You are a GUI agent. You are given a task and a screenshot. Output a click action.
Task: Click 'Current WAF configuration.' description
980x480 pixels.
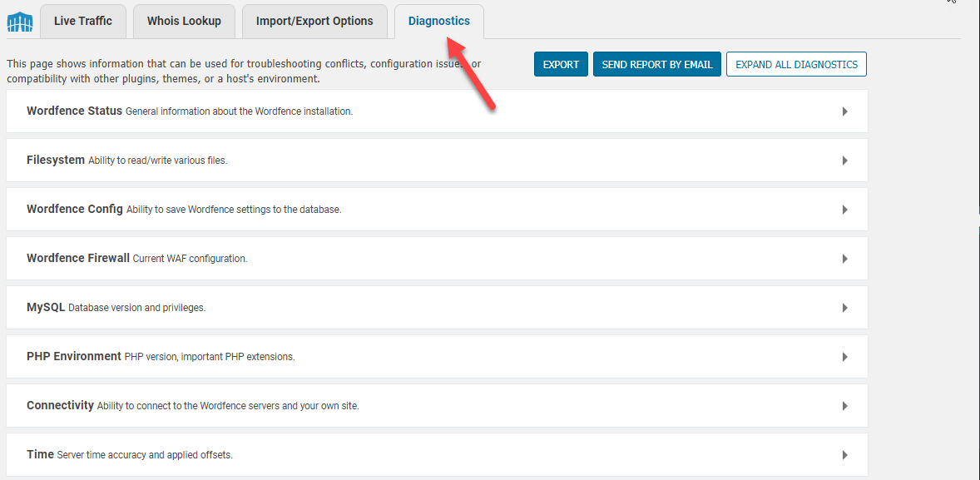[190, 259]
